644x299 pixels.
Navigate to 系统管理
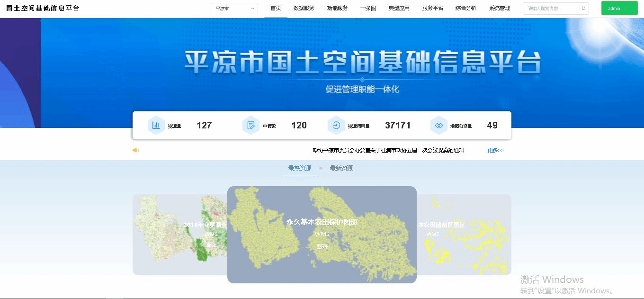pyautogui.click(x=499, y=8)
